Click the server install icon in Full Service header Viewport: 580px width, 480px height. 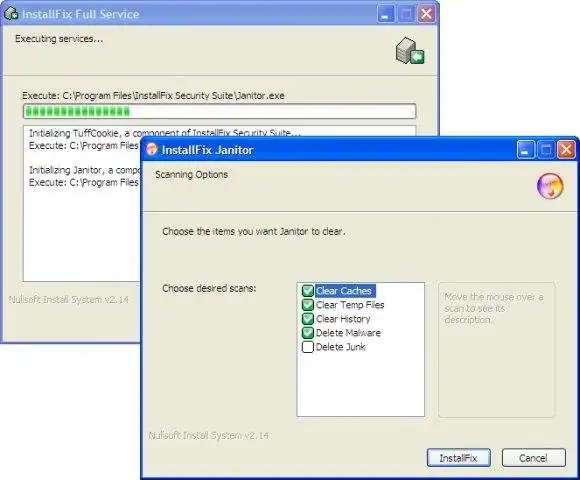pos(410,51)
